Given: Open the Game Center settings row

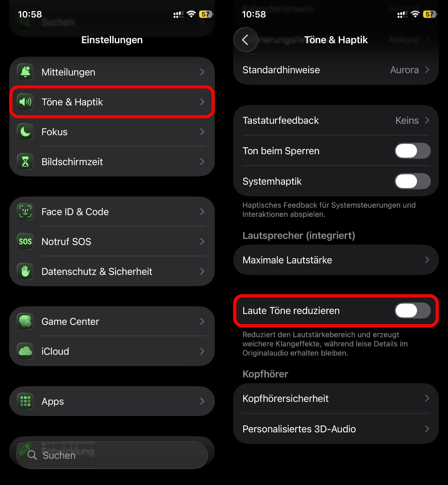Looking at the screenshot, I should click(112, 321).
